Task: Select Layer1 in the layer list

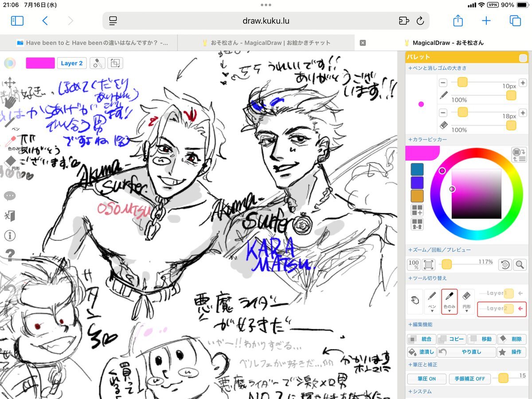Action: point(501,293)
